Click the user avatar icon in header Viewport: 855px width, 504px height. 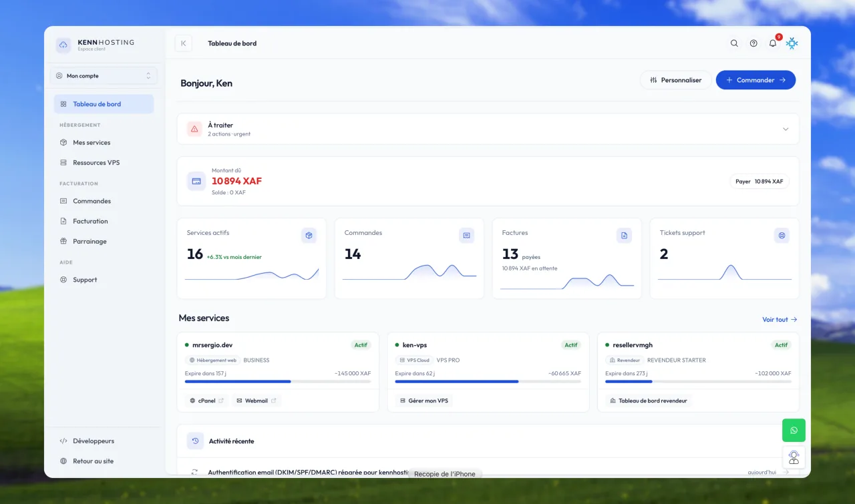pyautogui.click(x=792, y=43)
